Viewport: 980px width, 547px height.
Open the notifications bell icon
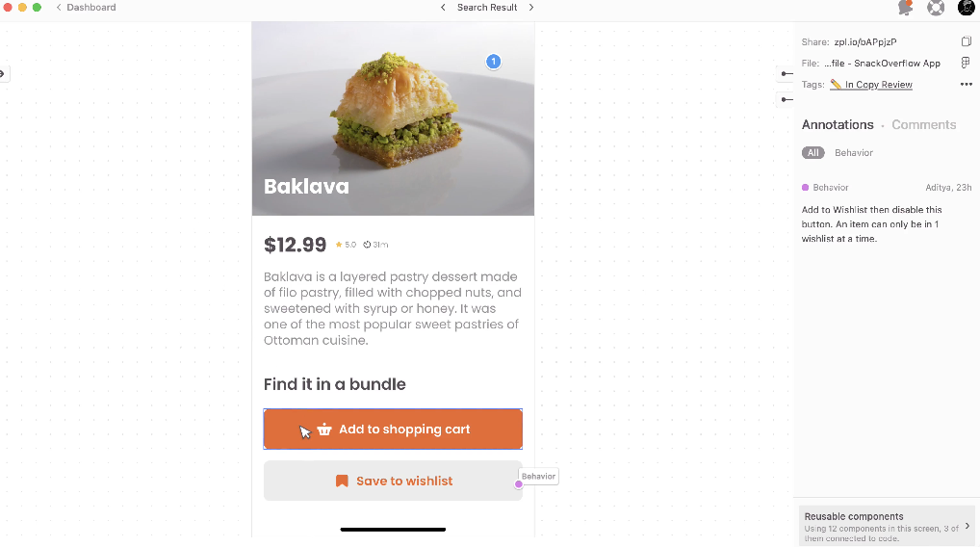point(905,8)
